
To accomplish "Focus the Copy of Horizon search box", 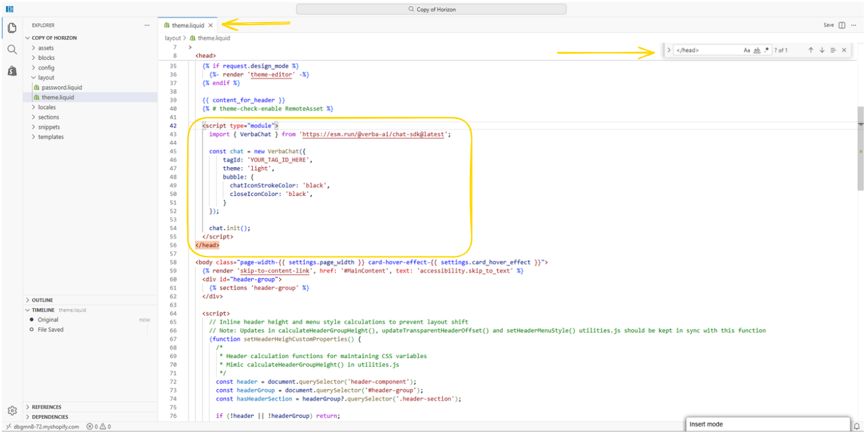I will point(431,9).
